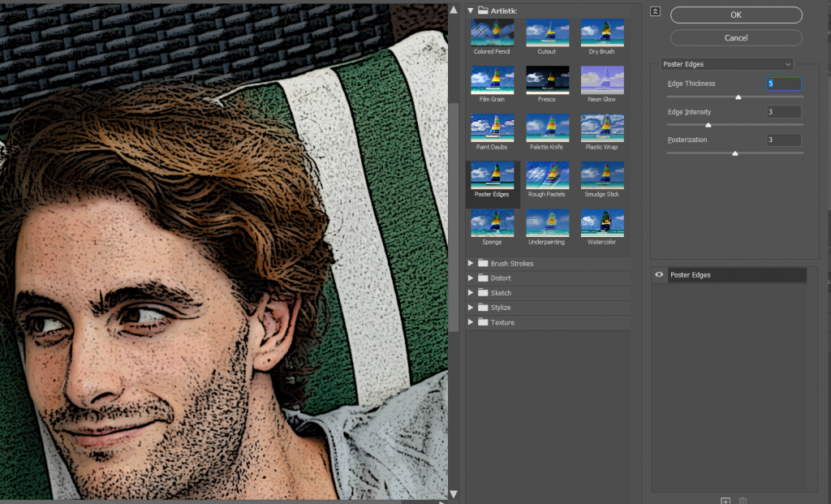Apply the Underpainting filter thumbnail

547,223
